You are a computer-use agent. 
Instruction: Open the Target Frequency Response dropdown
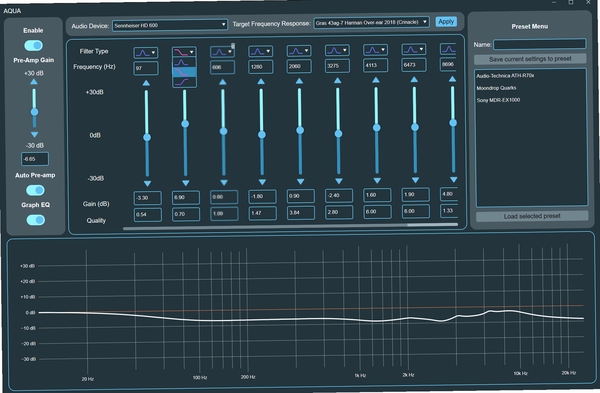[x=371, y=23]
